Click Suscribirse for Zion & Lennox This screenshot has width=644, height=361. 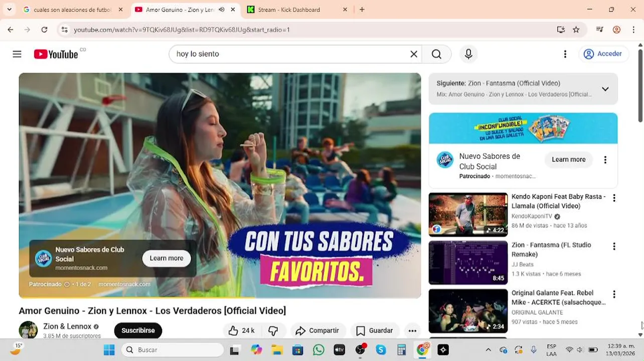(138, 330)
